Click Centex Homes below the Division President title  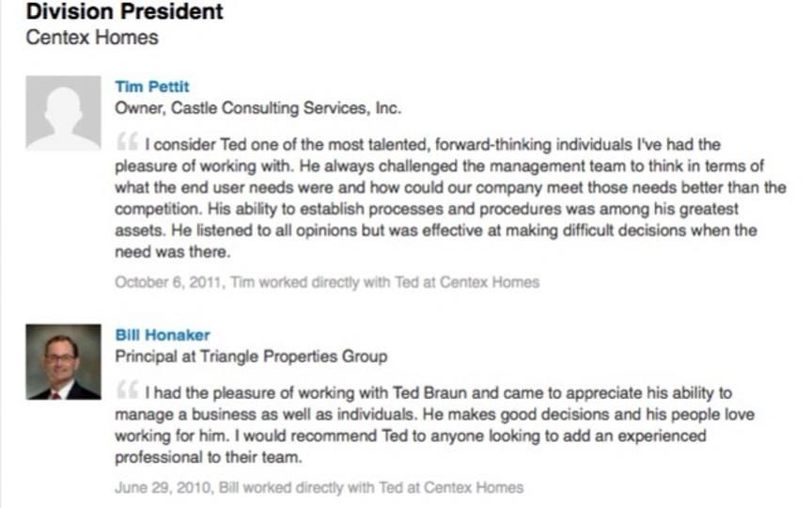(92, 39)
